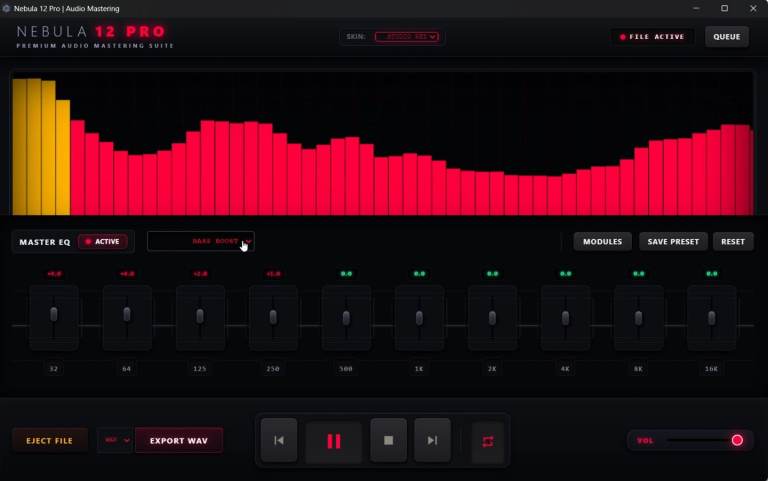Screen dimensions: 768x481
Task: Open the export format dropdown beside Export WAV
Action: coord(116,440)
